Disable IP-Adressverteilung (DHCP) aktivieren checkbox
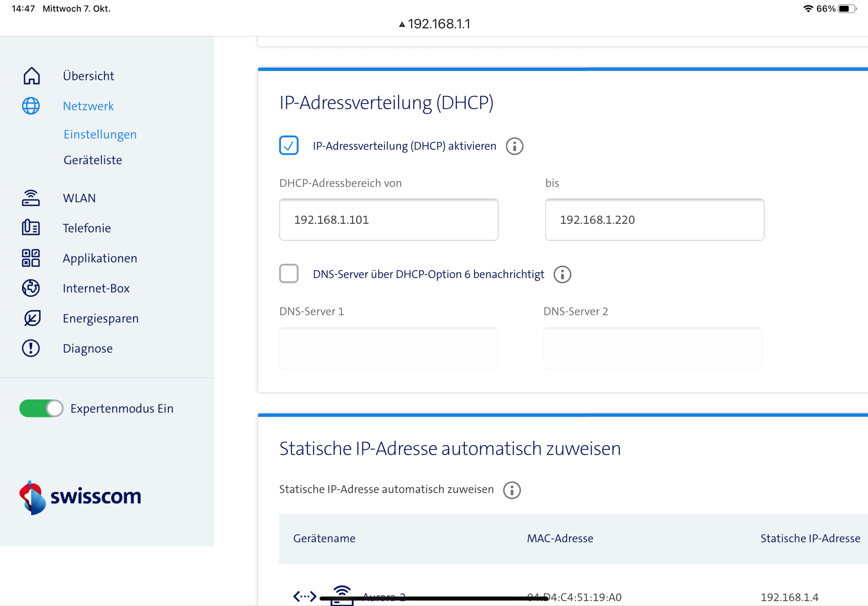Viewport: 868px width, 606px height. (x=289, y=145)
